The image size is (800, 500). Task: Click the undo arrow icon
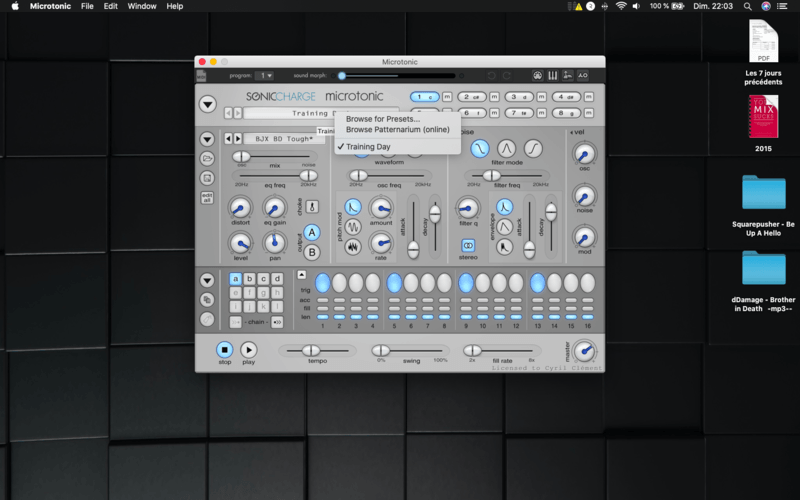[x=491, y=76]
